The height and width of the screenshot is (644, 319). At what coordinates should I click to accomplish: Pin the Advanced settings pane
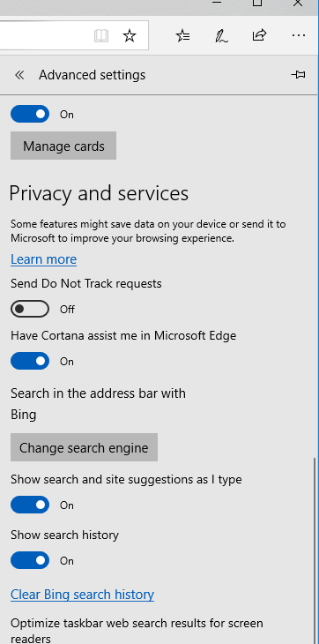click(298, 75)
